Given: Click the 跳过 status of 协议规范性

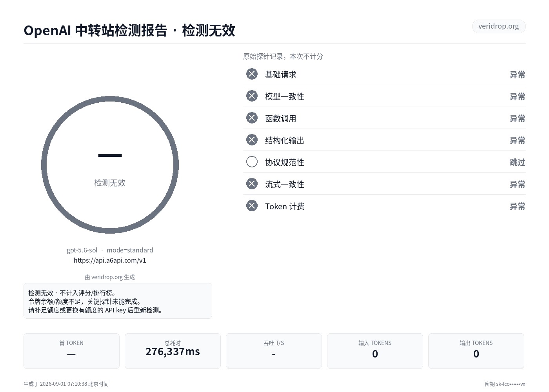Looking at the screenshot, I should point(517,162).
